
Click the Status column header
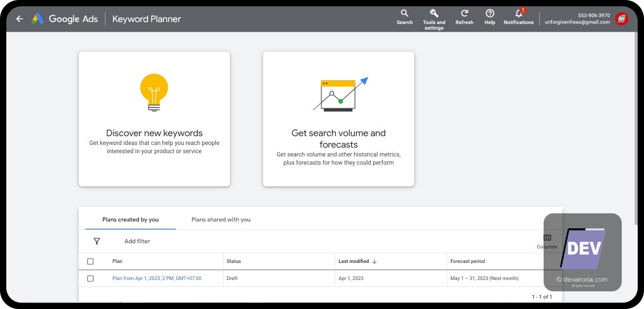(234, 262)
